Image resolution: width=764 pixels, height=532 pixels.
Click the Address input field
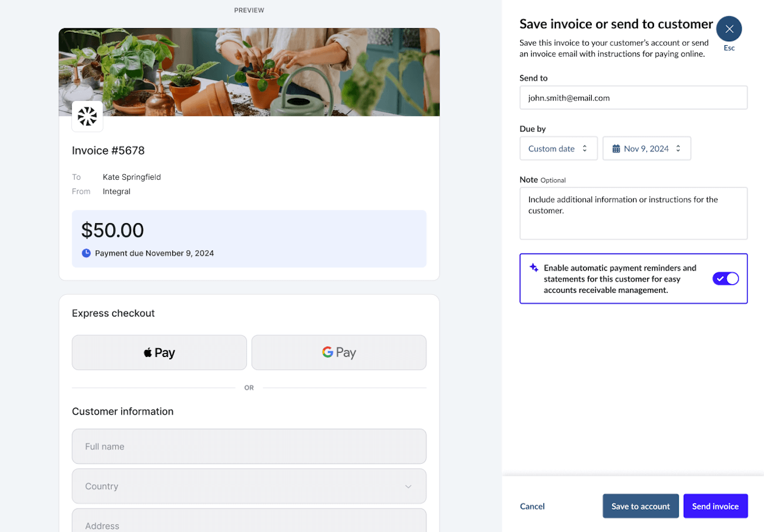point(249,523)
